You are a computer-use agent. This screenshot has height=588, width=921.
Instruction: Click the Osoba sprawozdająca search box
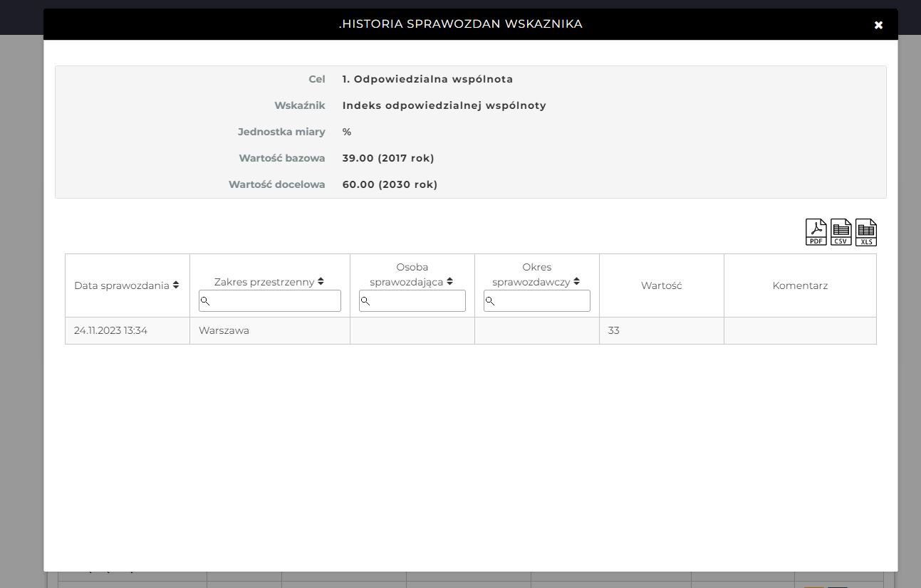pyautogui.click(x=412, y=301)
